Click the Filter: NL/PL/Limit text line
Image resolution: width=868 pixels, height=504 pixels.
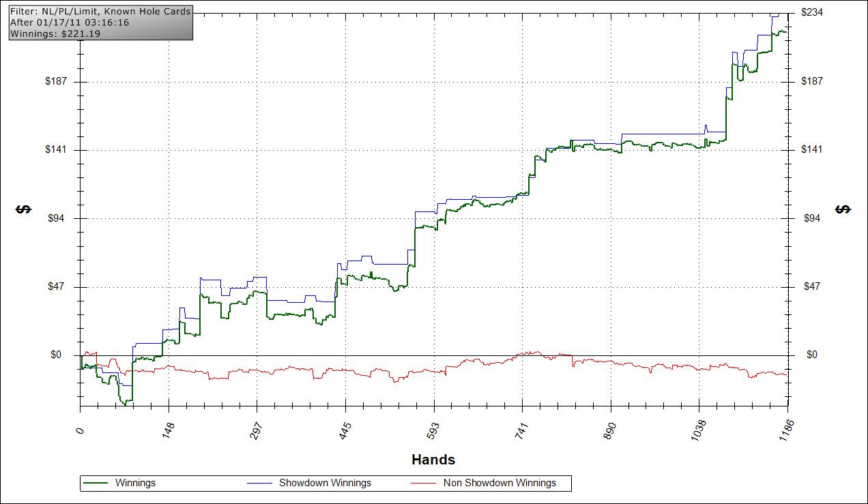pyautogui.click(x=100, y=12)
